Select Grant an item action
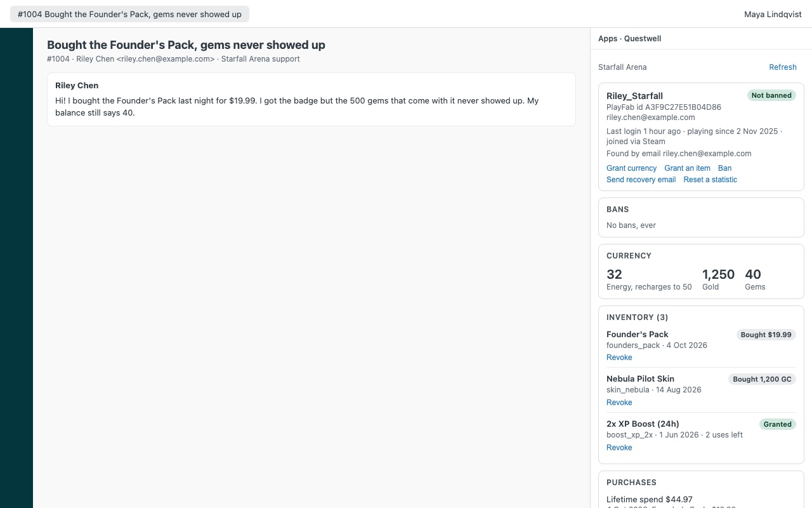 pos(687,168)
